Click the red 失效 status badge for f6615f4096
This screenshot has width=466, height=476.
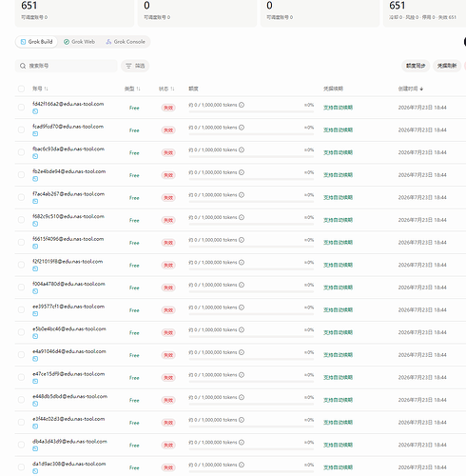click(x=168, y=243)
